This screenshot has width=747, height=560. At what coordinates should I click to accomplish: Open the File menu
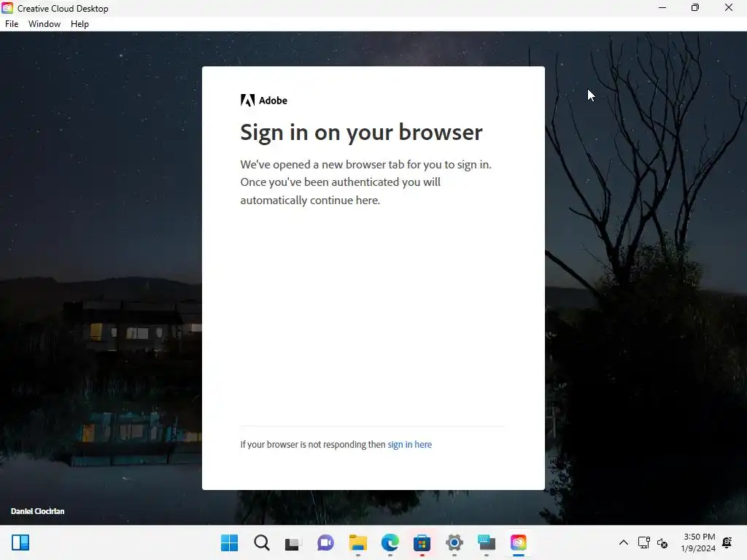click(12, 24)
